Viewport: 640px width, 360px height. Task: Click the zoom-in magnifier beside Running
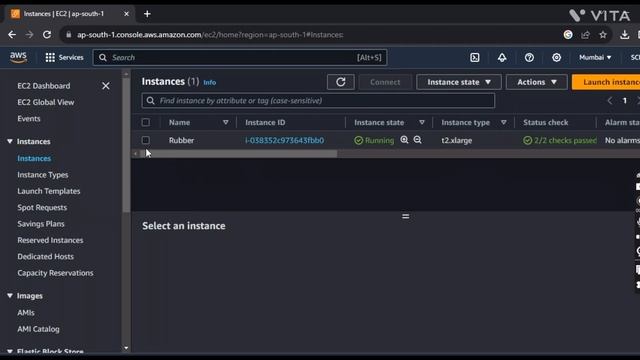[404, 140]
